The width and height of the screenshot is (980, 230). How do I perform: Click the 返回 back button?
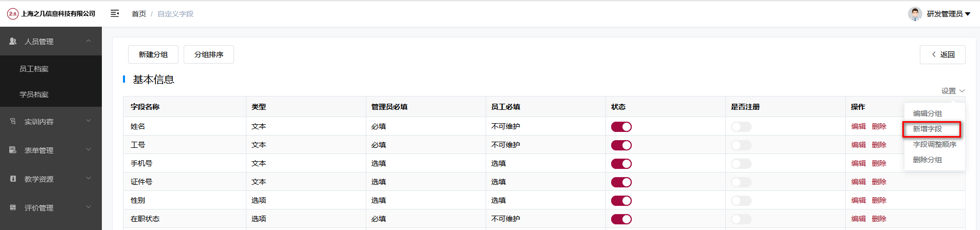coord(942,54)
